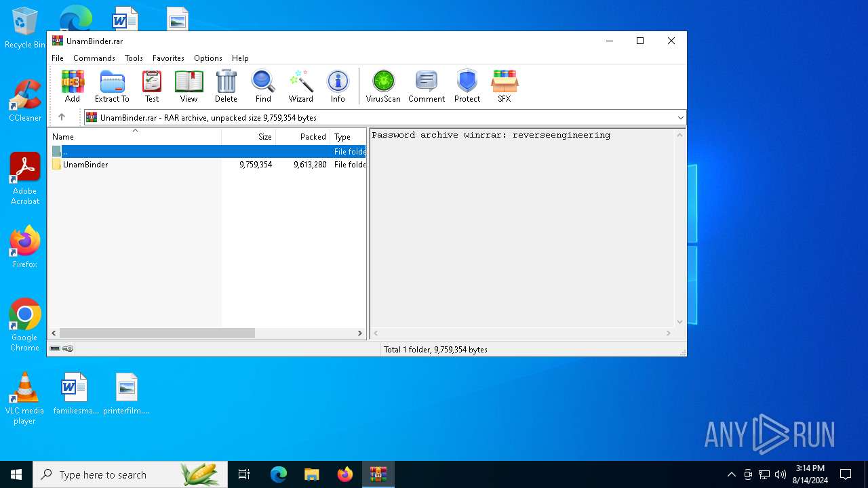
Task: Open the Tools menu
Action: pos(134,58)
